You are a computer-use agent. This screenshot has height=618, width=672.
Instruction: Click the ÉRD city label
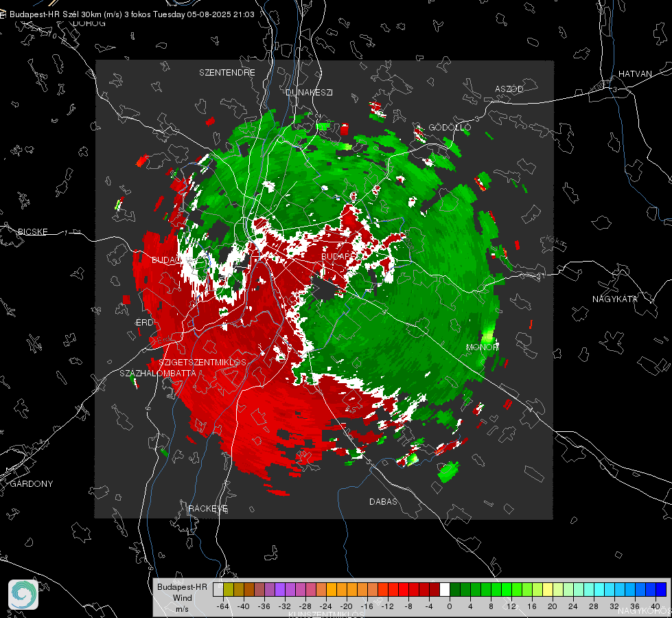click(144, 322)
